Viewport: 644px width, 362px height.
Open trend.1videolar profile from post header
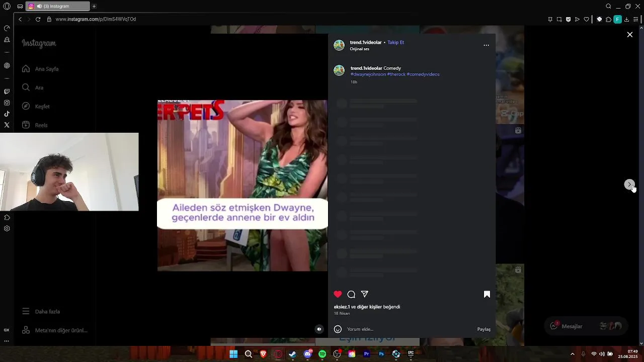pyautogui.click(x=366, y=42)
